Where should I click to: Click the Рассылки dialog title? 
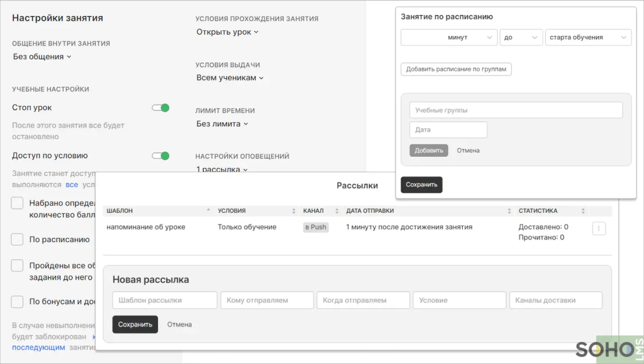(357, 186)
